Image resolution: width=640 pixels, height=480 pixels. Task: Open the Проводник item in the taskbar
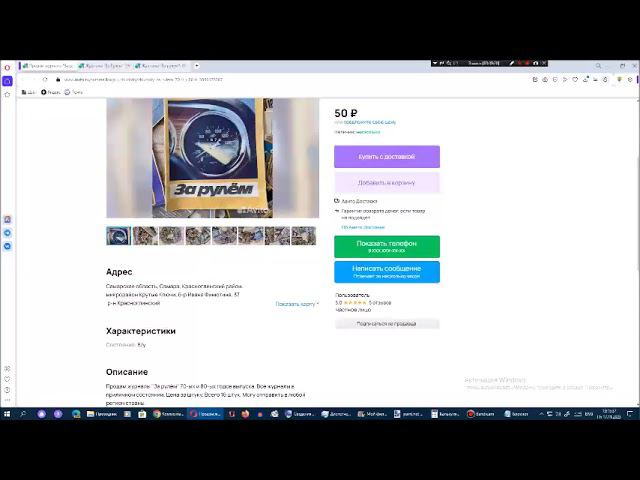pyautogui.click(x=102, y=414)
